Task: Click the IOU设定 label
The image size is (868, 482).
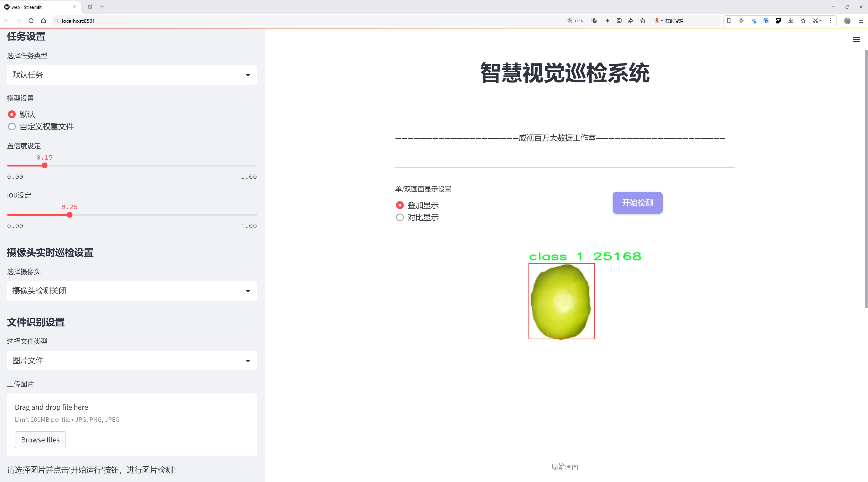Action: click(19, 195)
